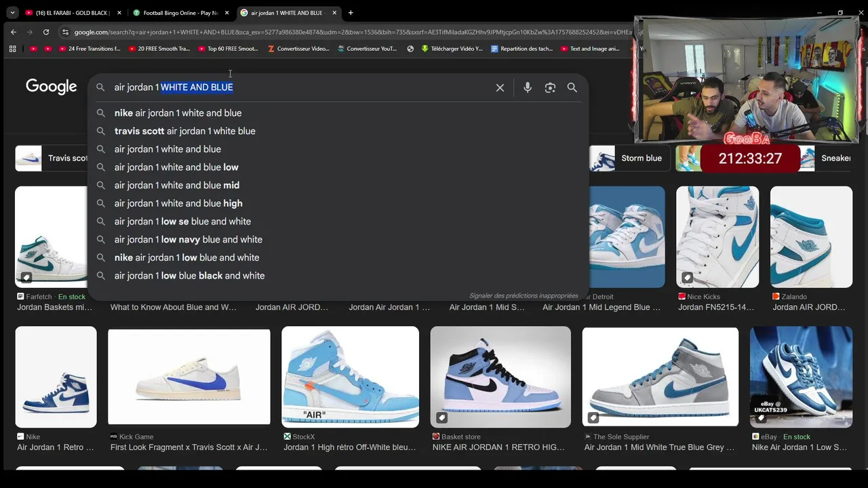Viewport: 868px width, 488px height.
Task: Click the search box magnifier icon on left
Action: [100, 87]
